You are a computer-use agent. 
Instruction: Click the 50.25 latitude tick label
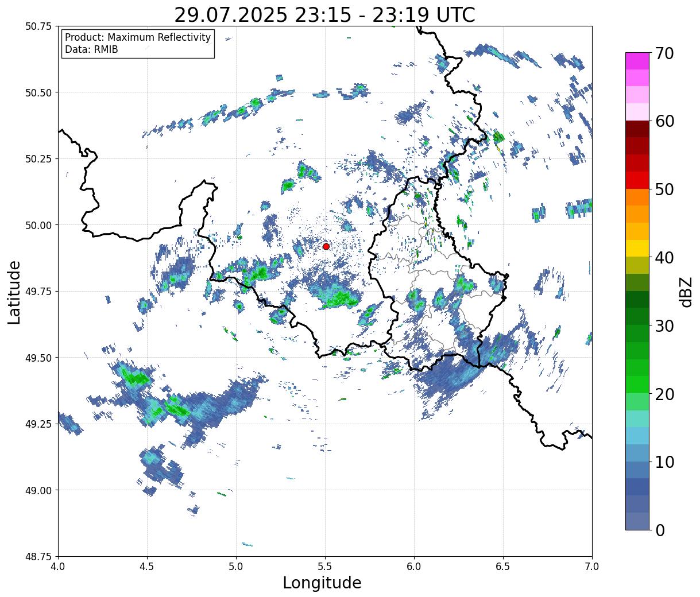(38, 159)
